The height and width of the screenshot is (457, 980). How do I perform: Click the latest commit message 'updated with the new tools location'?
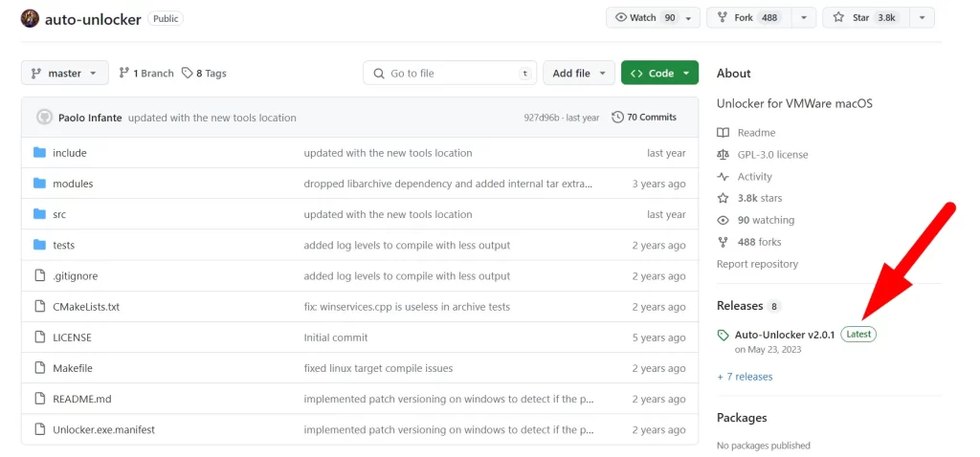pyautogui.click(x=212, y=118)
